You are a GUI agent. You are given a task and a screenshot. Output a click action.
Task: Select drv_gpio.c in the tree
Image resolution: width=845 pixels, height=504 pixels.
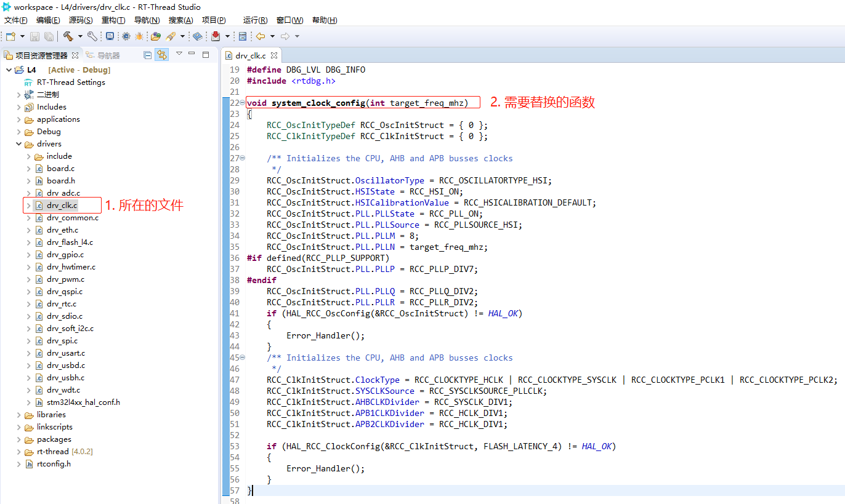pos(65,255)
